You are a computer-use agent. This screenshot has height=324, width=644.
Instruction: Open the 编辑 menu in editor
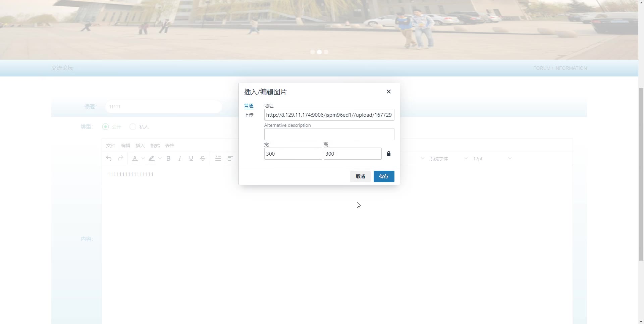(x=125, y=146)
